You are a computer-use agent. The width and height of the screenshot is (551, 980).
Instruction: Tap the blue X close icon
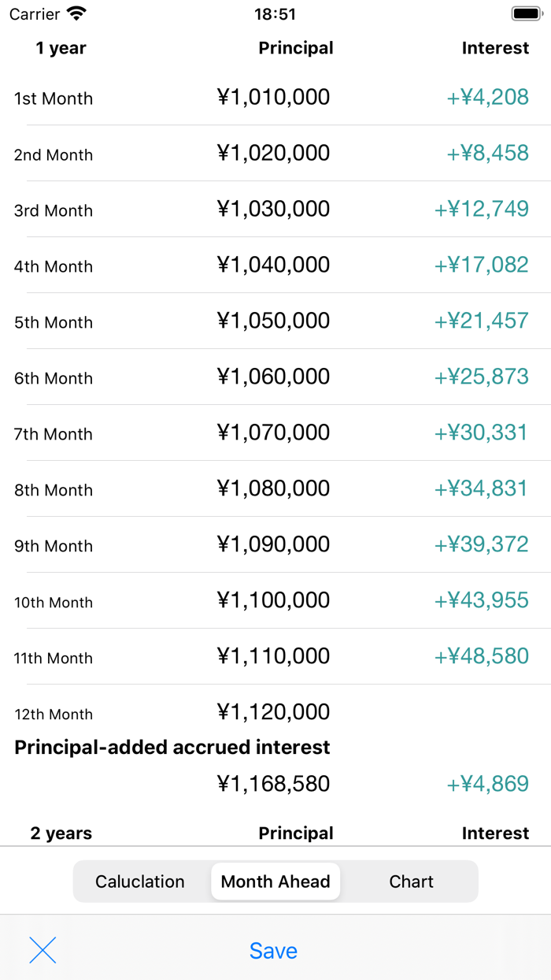(x=43, y=951)
